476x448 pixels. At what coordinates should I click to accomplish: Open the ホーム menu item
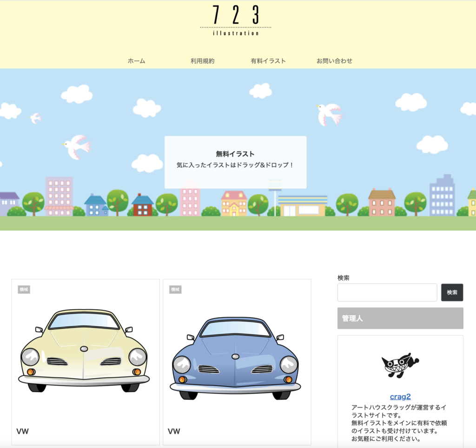(136, 61)
